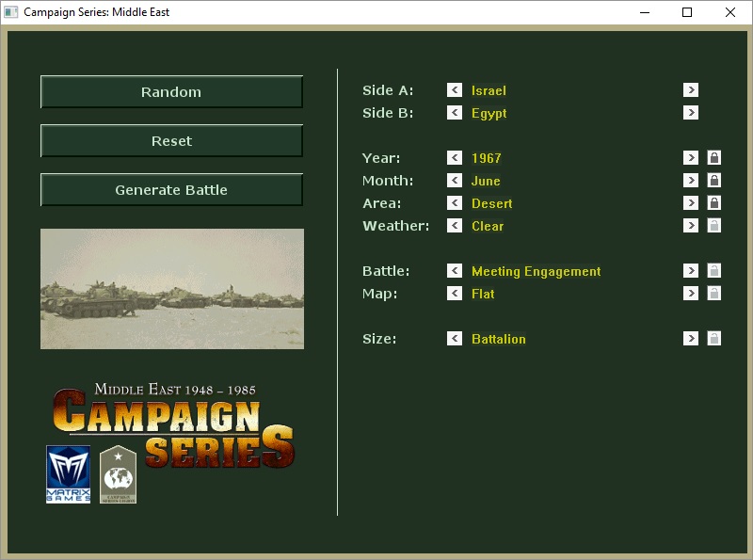Select previous Battle type

coord(455,270)
